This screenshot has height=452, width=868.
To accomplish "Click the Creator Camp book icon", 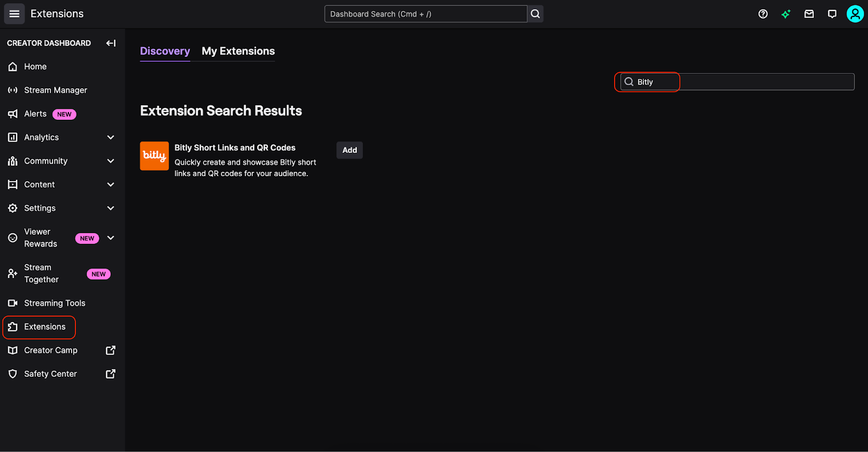I will pyautogui.click(x=12, y=350).
